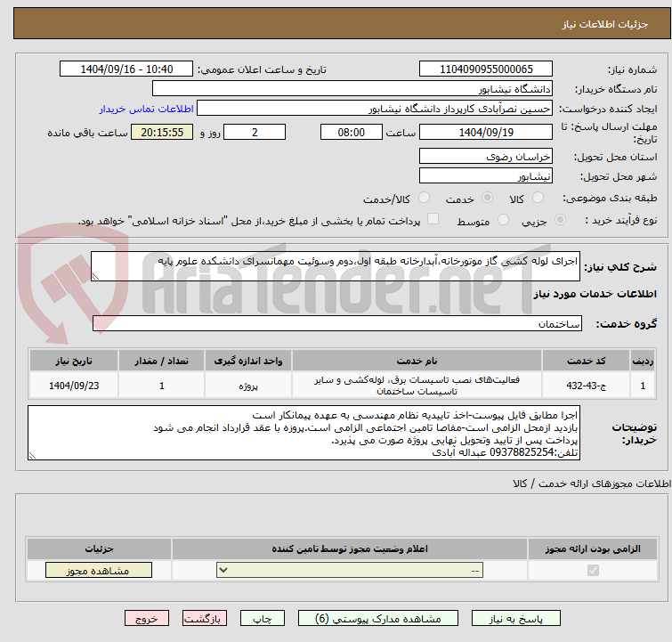Click the چاپ print button
The image size is (672, 642).
[x=262, y=619]
